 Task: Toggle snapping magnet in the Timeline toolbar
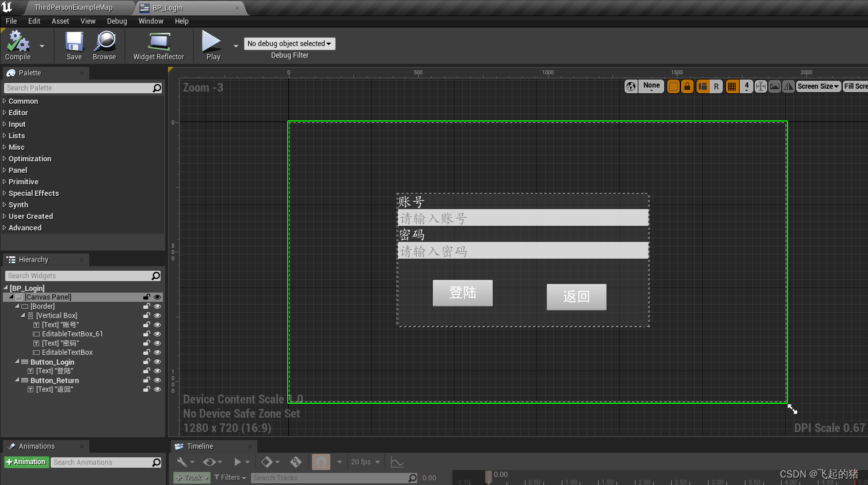[321, 462]
